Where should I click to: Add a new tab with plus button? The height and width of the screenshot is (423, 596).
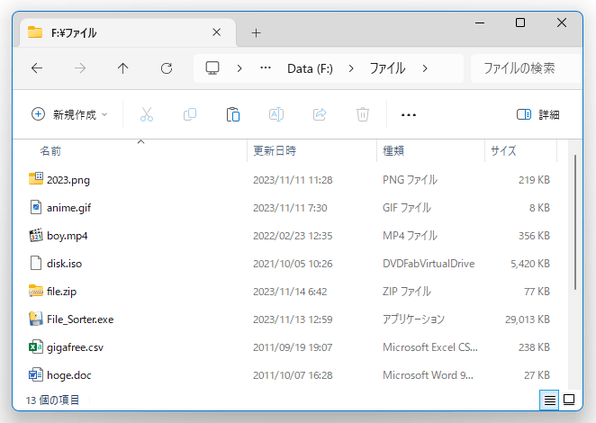tap(256, 33)
